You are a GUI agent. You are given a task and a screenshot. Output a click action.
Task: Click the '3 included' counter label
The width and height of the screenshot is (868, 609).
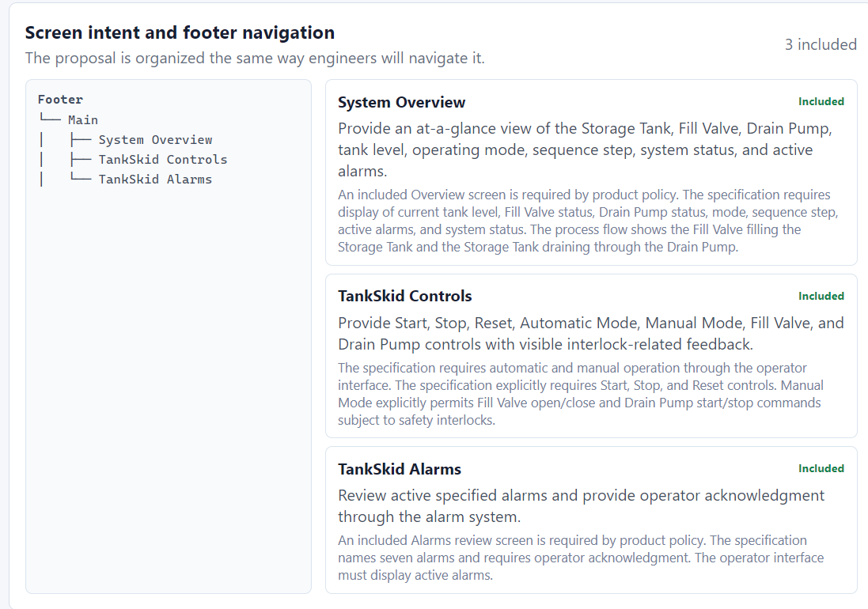(821, 44)
